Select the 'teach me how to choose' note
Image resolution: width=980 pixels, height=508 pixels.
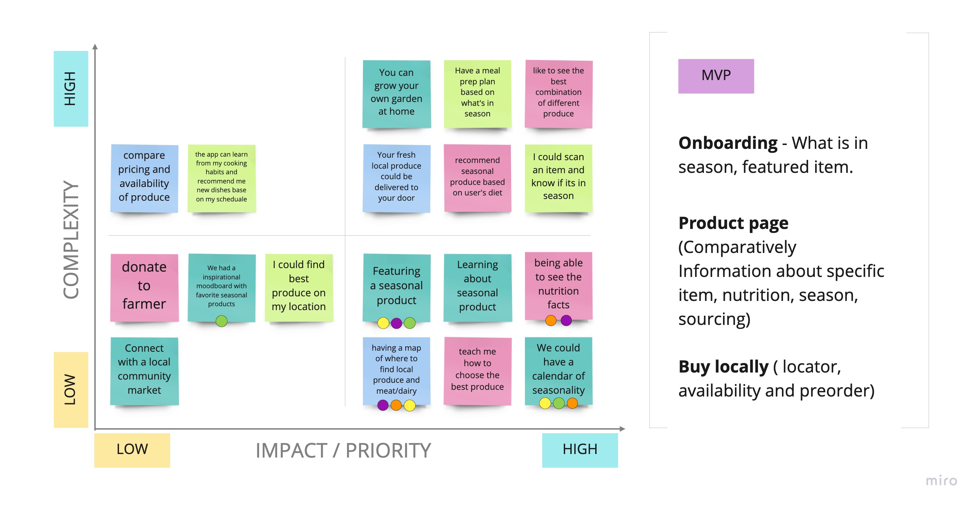(477, 371)
